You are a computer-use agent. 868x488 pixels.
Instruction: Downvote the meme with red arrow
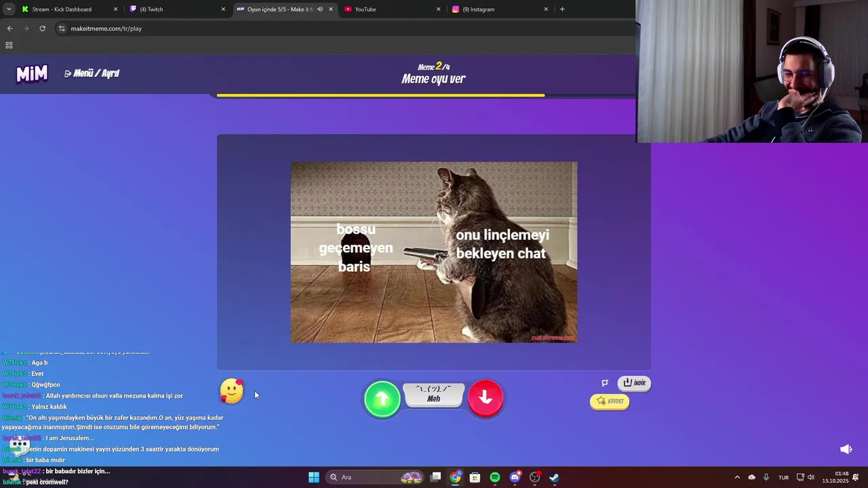(x=486, y=398)
